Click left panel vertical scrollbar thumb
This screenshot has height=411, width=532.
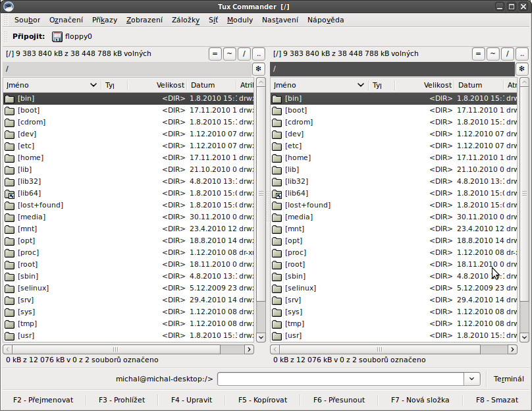point(261,194)
